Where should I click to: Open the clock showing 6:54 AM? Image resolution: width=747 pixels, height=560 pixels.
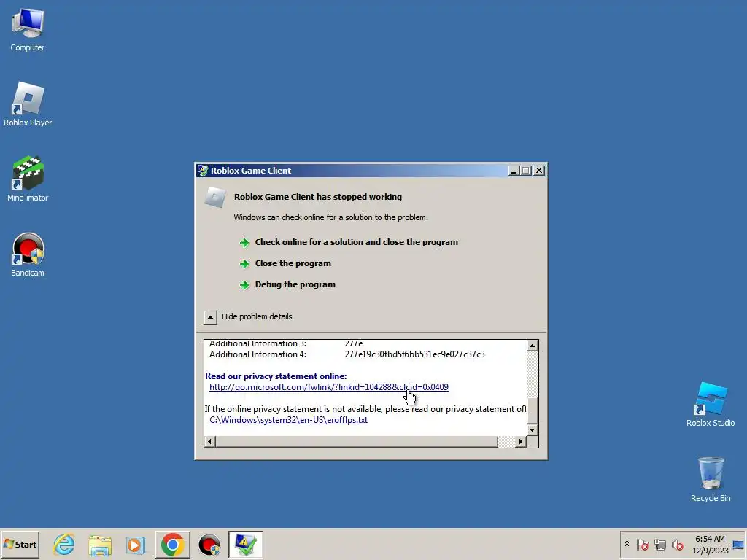pyautogui.click(x=710, y=539)
